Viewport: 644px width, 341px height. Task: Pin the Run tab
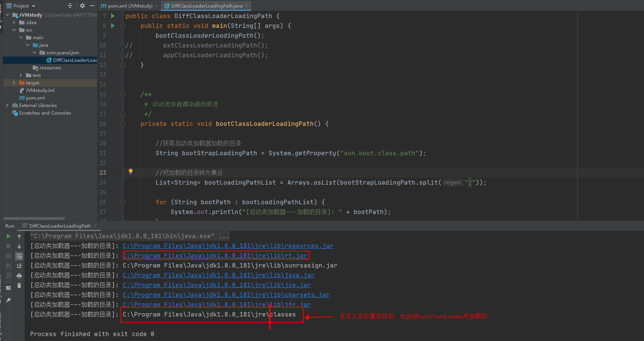tap(8, 300)
